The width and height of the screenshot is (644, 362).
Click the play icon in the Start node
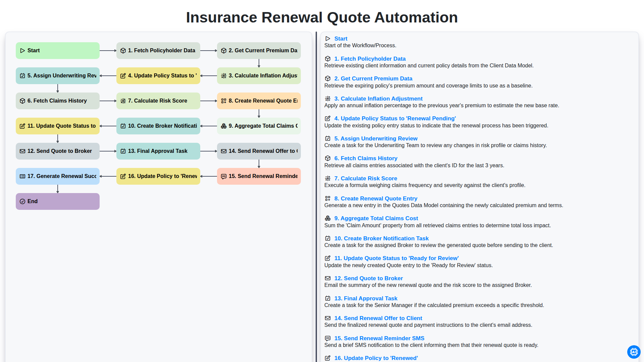click(22, 51)
